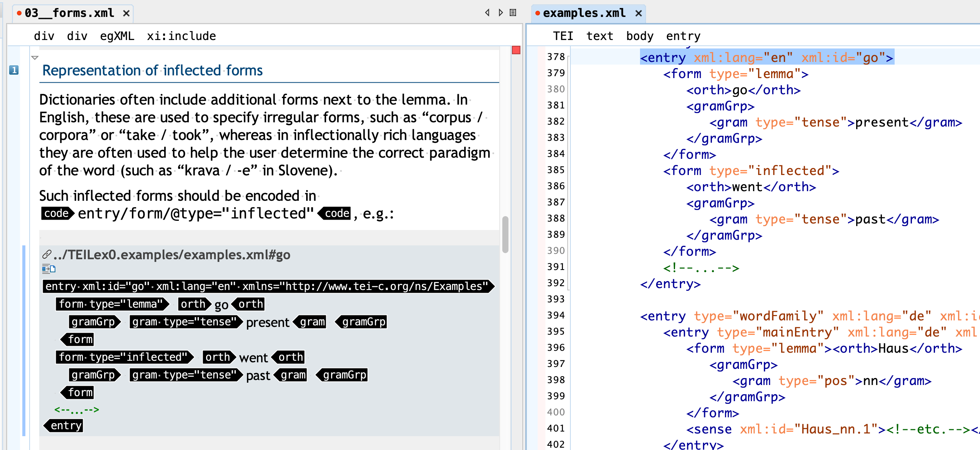The width and height of the screenshot is (980, 450).
Task: Collapse the Representation of inflected forms section
Action: (x=35, y=58)
